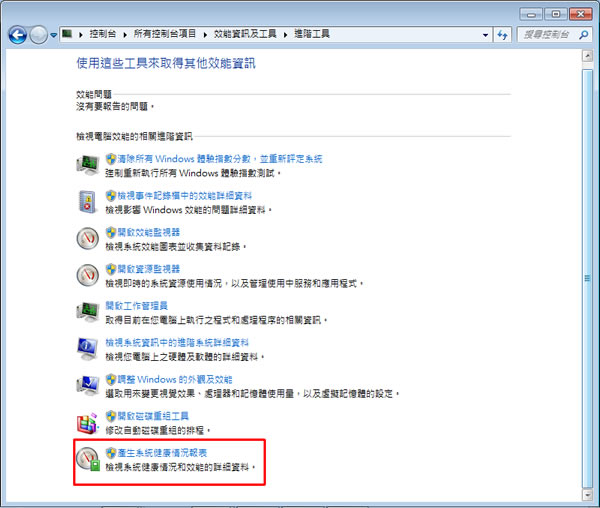The width and height of the screenshot is (600, 508).
Task: Click the greyed forward navigation arrow
Action: 39,35
